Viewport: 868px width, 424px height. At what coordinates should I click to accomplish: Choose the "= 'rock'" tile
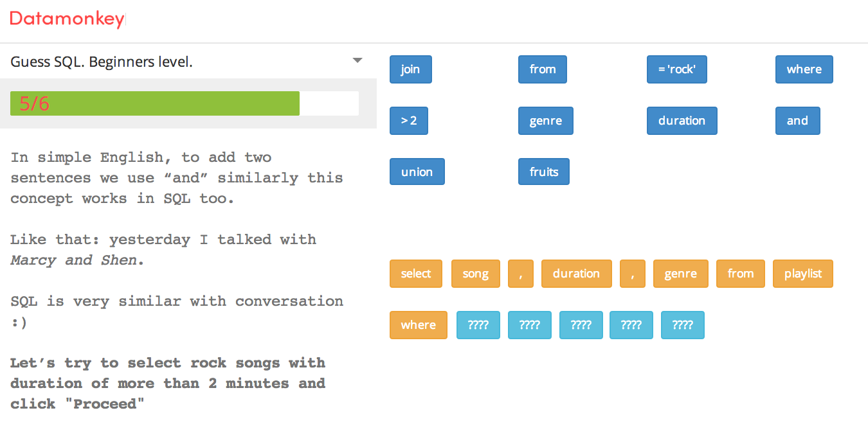click(x=676, y=69)
